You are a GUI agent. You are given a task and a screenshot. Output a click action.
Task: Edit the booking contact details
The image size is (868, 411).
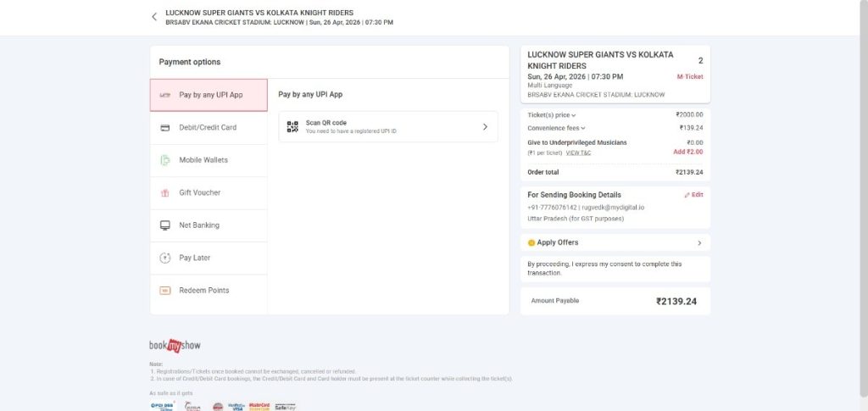(693, 195)
